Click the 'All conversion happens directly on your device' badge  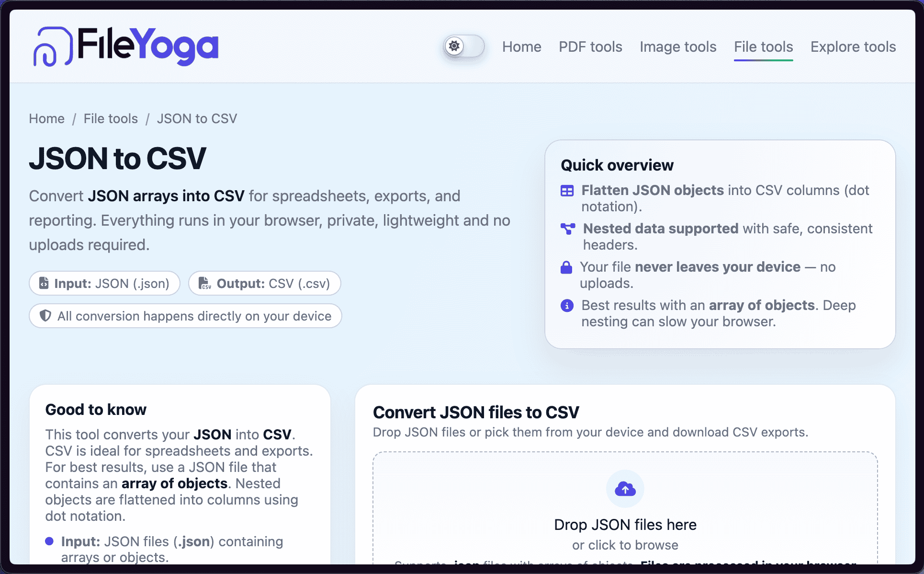[x=185, y=316]
